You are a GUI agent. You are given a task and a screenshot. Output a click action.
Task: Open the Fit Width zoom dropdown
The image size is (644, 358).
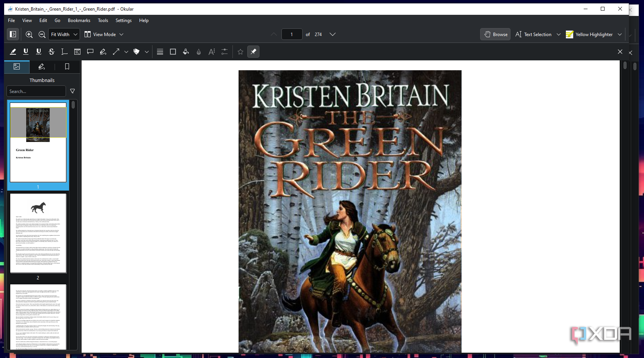tap(64, 34)
